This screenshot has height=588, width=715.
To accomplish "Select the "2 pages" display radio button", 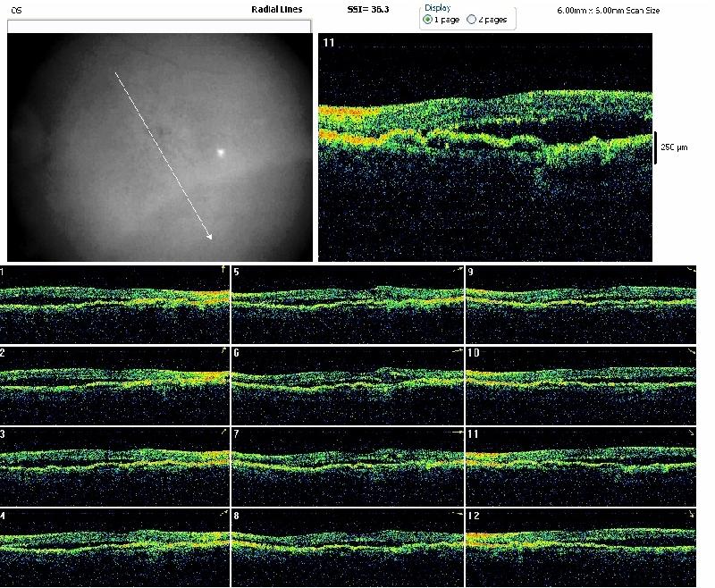I will pos(472,19).
